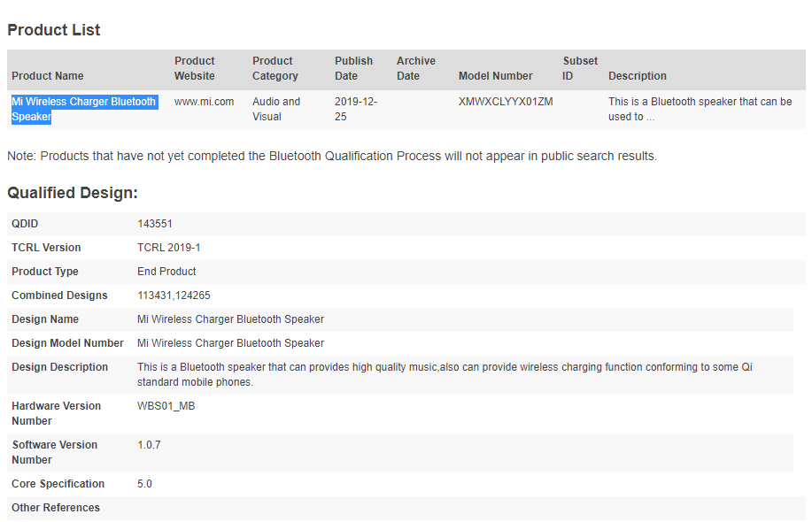Screen dimensions: 812x522
Task: Click the Other References label
Action: click(x=56, y=508)
